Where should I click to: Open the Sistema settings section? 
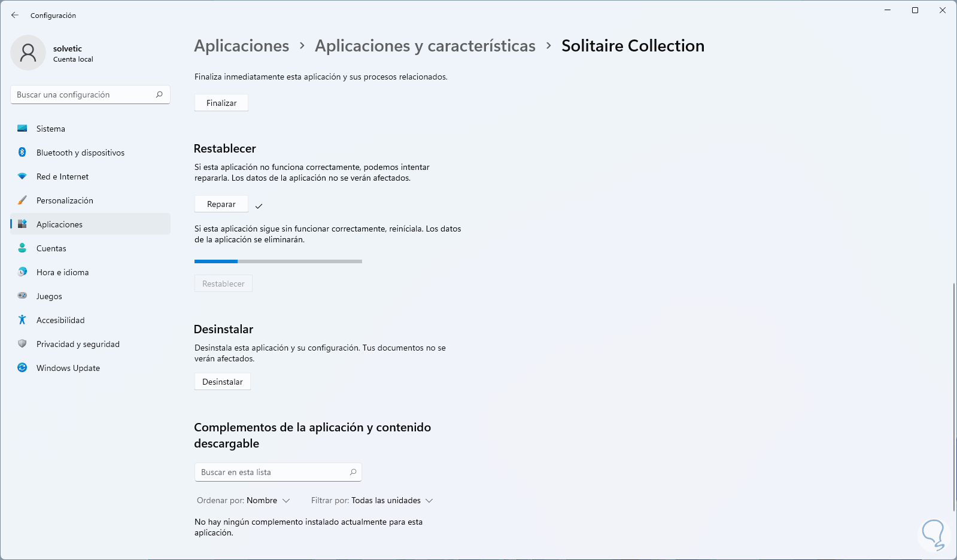(x=90, y=129)
